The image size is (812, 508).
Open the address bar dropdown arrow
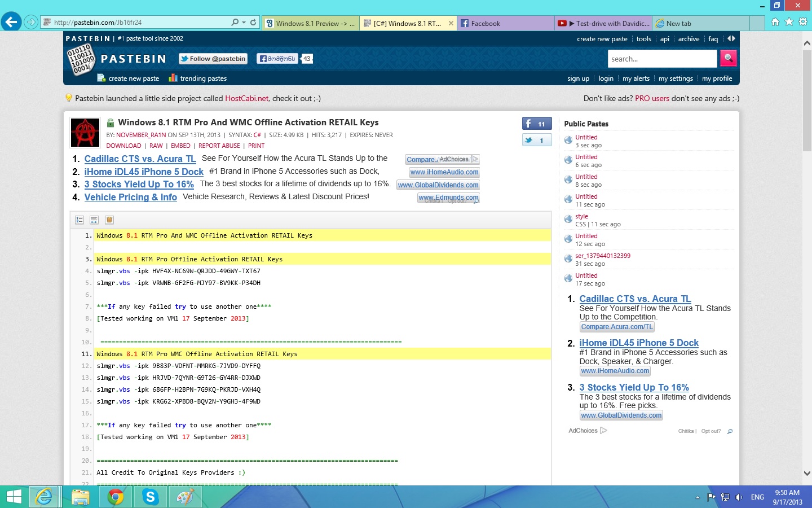pyautogui.click(x=244, y=23)
